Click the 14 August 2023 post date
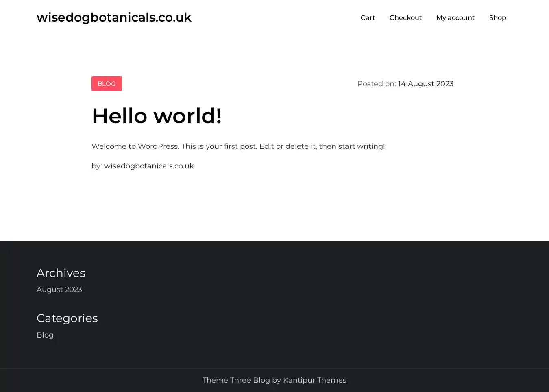 [425, 84]
